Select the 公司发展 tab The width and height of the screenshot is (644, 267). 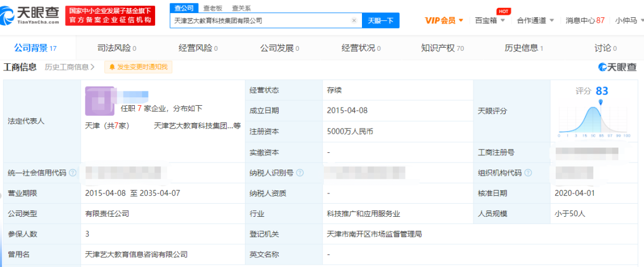[279, 48]
